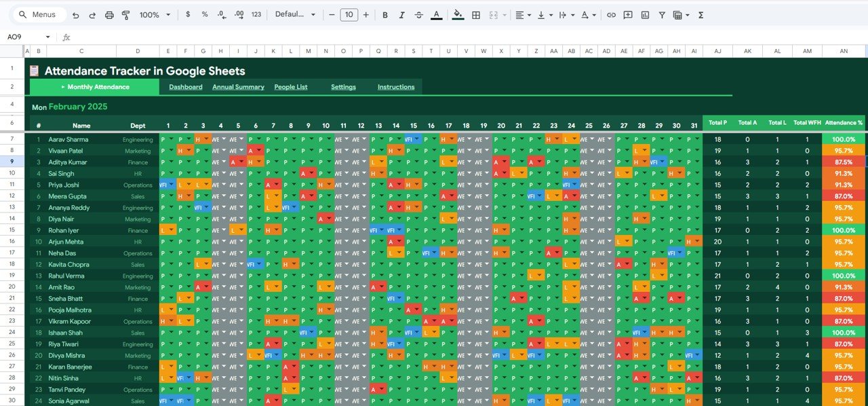
Task: Expand the Default font dropdown
Action: (295, 15)
